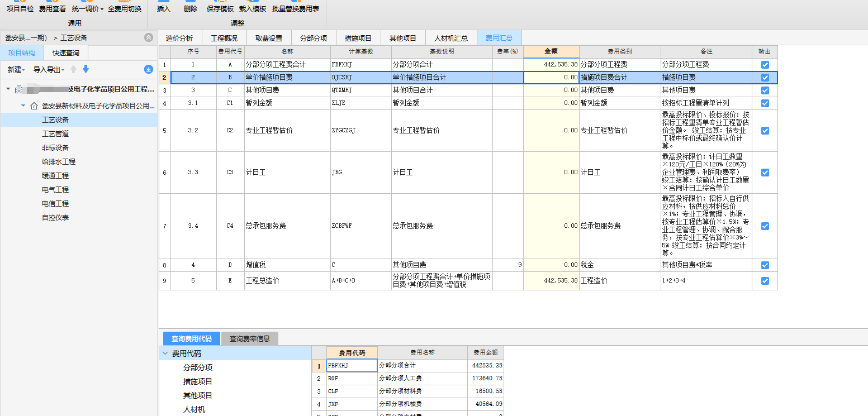
Task: Switch to the 造价分析 tab
Action: coord(179,38)
